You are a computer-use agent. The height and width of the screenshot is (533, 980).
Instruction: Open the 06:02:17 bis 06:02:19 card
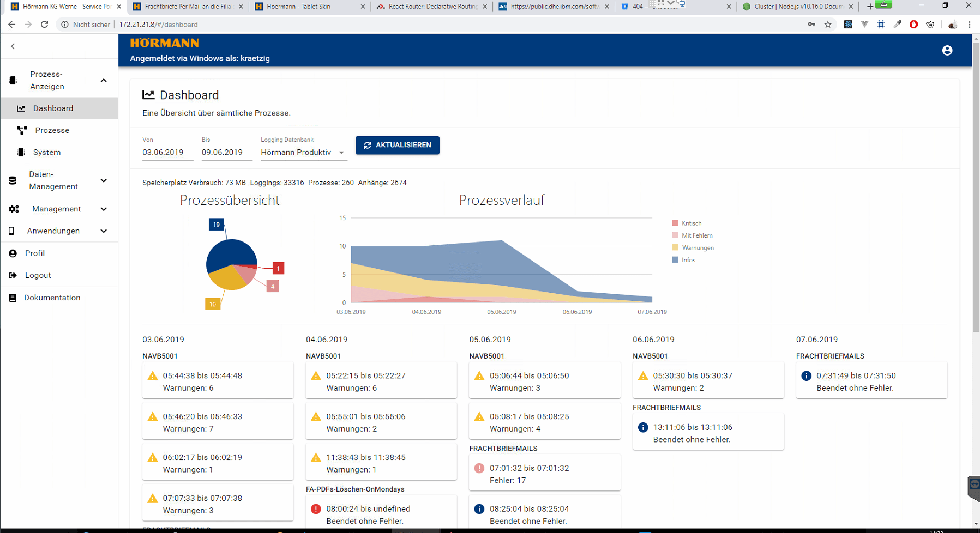click(x=218, y=462)
